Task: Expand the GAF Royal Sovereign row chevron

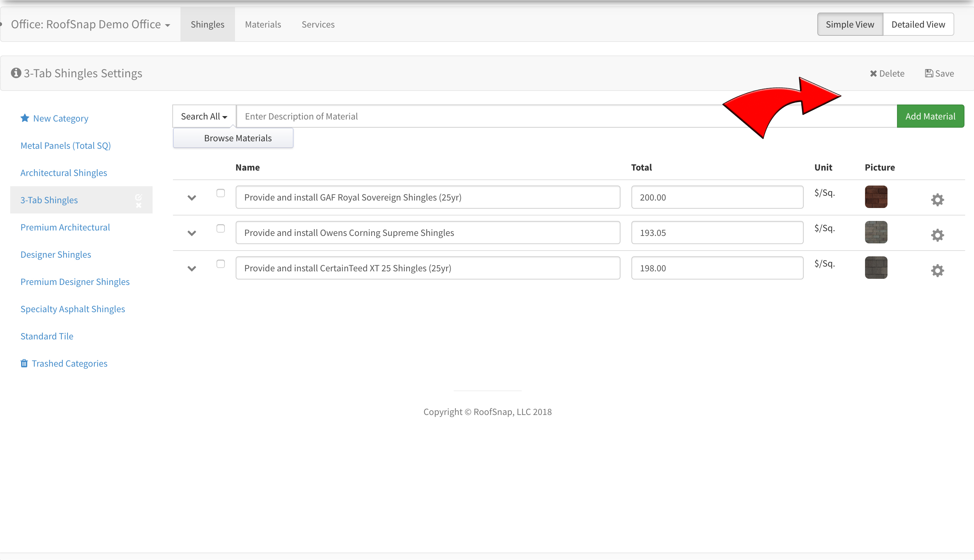Action: (x=192, y=198)
